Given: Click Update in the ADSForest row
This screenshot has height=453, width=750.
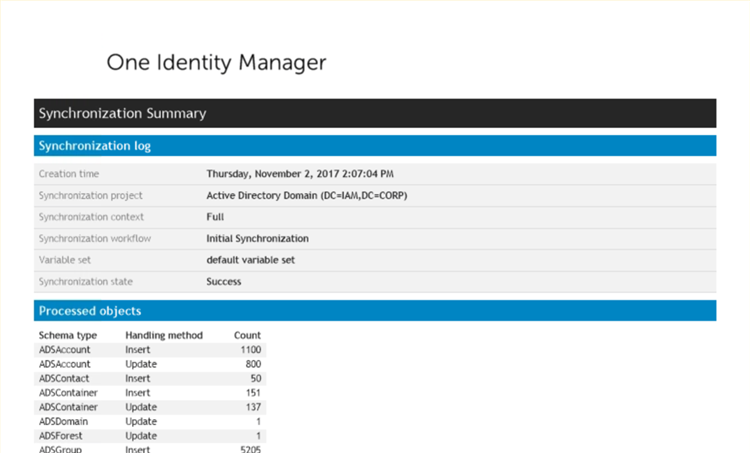Looking at the screenshot, I should pos(141,436).
